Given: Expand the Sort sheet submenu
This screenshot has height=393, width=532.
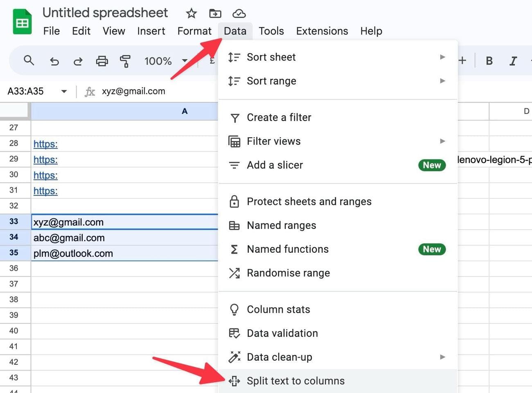Looking at the screenshot, I should point(442,57).
